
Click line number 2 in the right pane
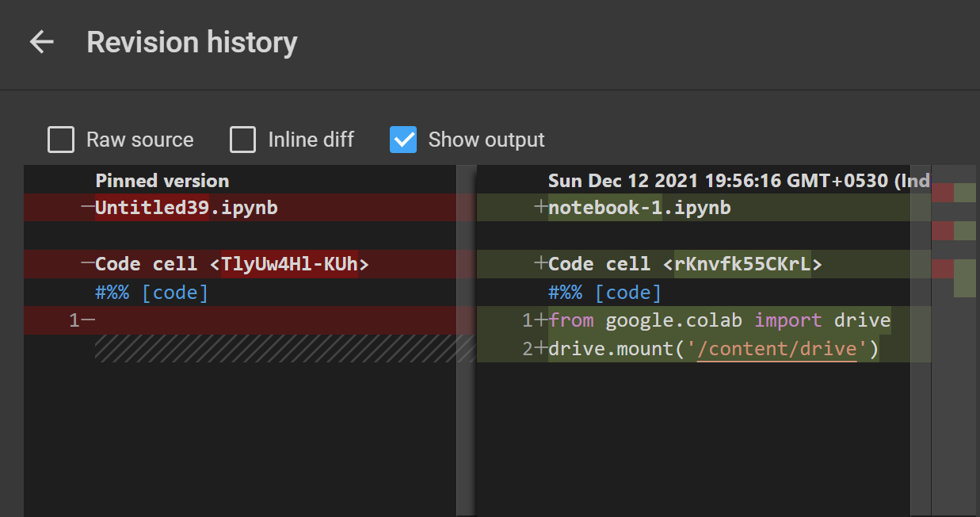pos(528,349)
